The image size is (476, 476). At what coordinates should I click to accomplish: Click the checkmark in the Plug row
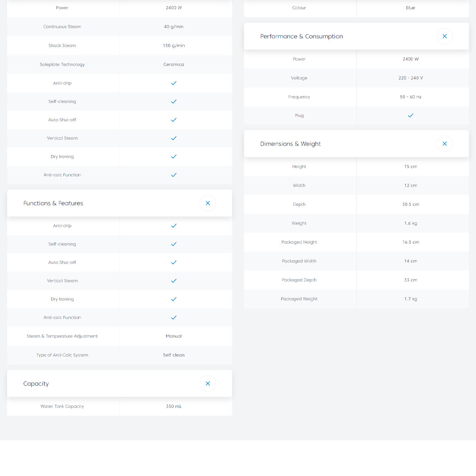pos(410,115)
